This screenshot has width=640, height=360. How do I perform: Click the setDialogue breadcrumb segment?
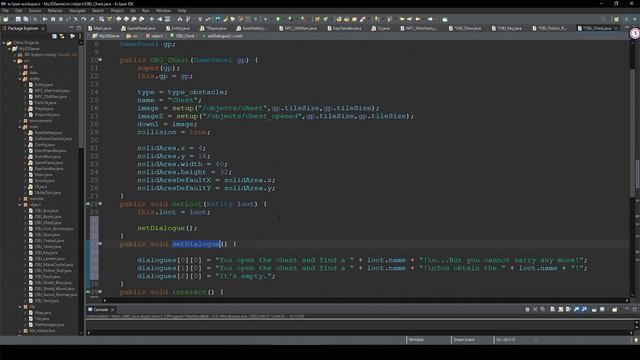coord(223,36)
